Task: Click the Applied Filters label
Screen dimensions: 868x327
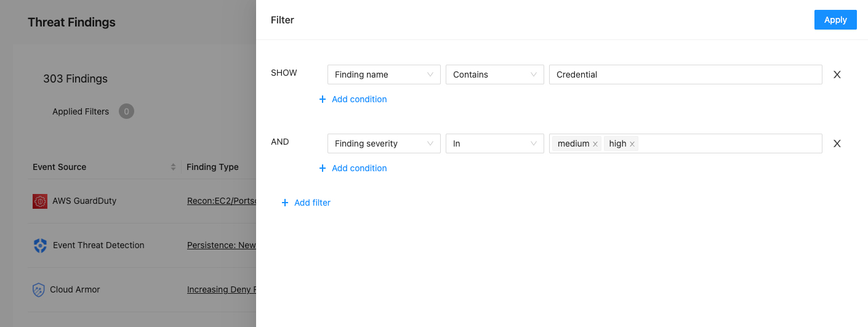Action: [x=81, y=111]
